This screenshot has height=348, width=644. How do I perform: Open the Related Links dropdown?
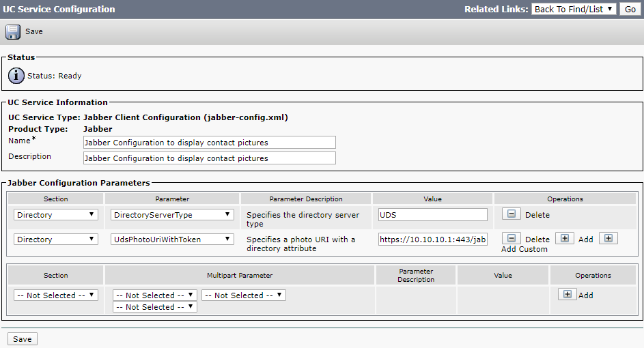574,10
